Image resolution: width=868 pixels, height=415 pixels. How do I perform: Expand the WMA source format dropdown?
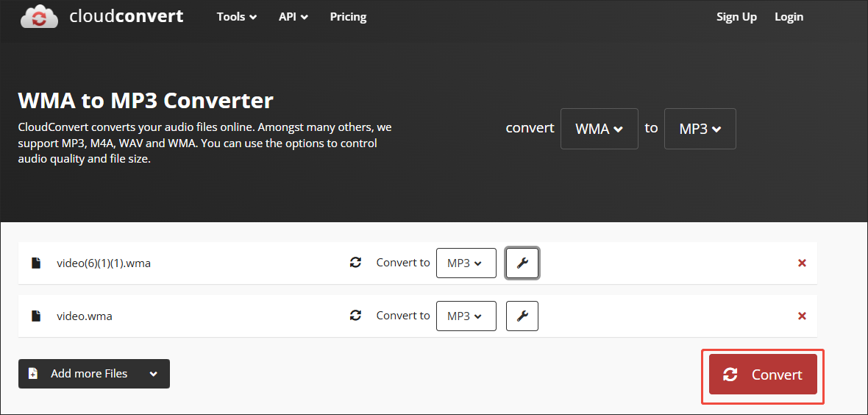pyautogui.click(x=599, y=129)
